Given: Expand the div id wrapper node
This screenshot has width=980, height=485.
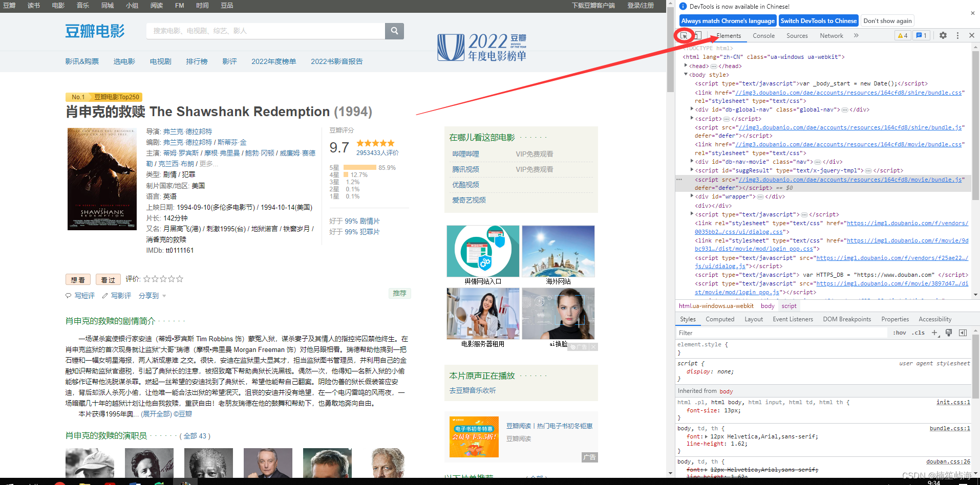Looking at the screenshot, I should click(692, 196).
